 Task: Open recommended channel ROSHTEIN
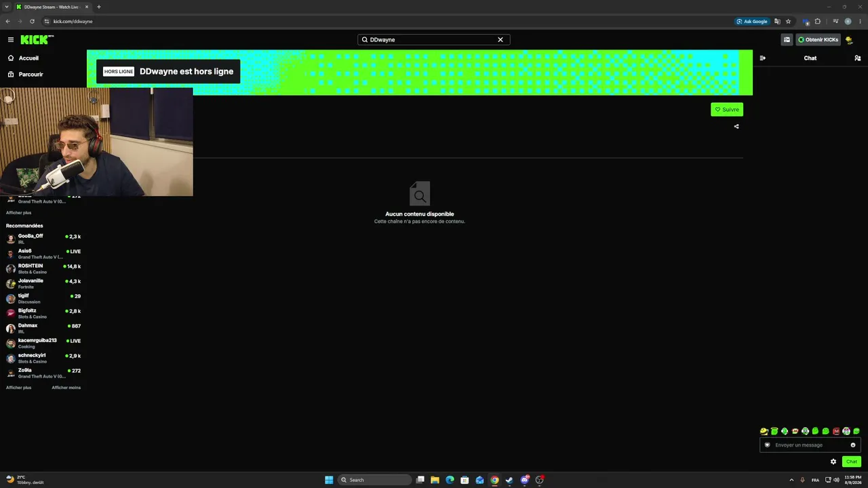(x=43, y=268)
